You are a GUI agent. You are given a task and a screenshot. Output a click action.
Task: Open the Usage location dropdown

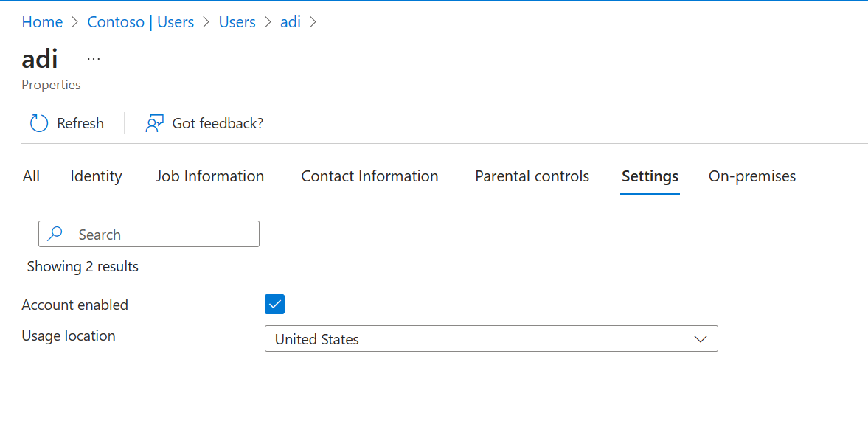pos(491,338)
